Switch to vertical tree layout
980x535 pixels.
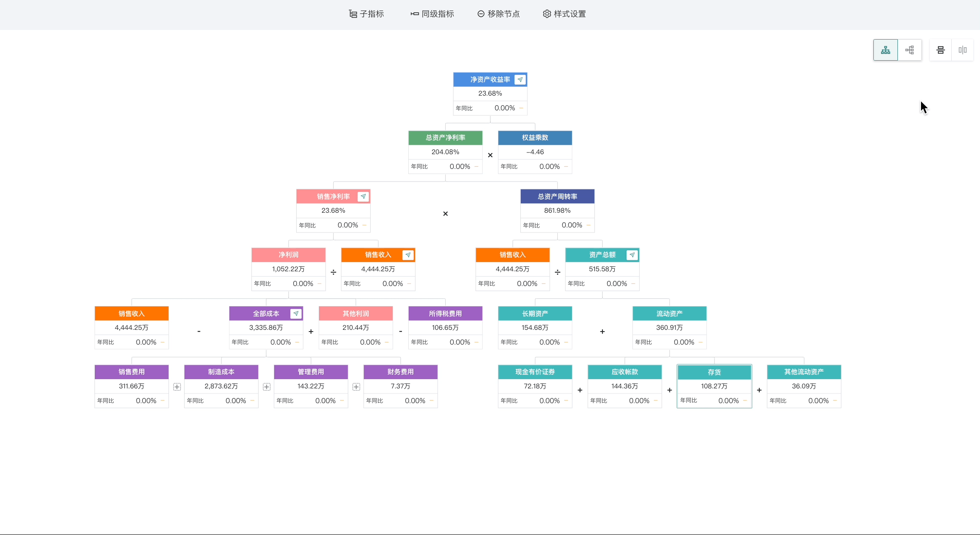tap(886, 50)
